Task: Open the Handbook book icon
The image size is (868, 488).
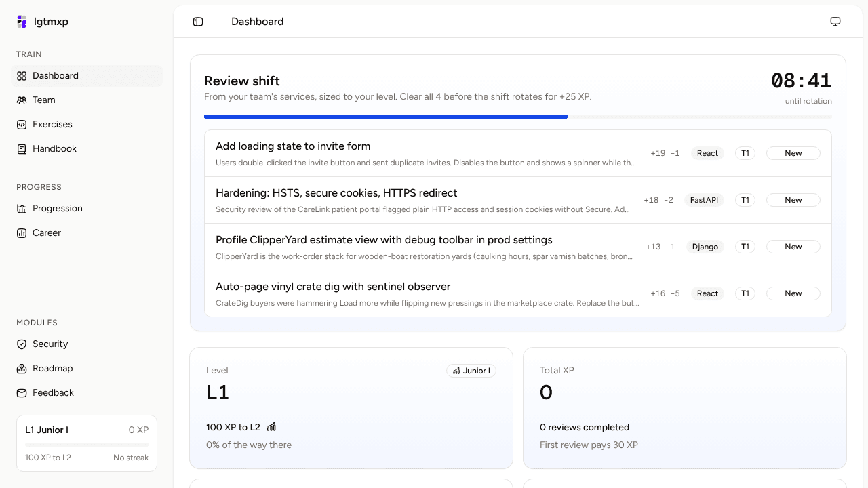Action: (22, 149)
